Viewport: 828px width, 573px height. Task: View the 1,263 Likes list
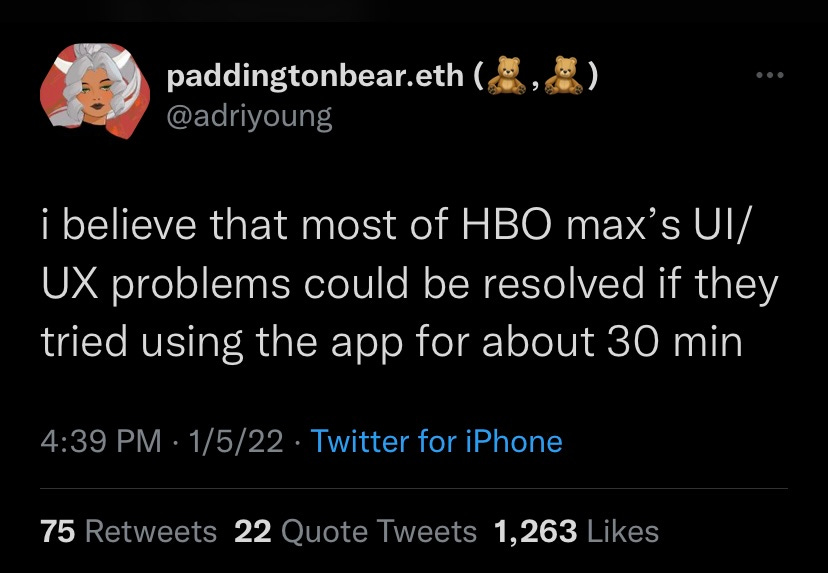pyautogui.click(x=576, y=531)
